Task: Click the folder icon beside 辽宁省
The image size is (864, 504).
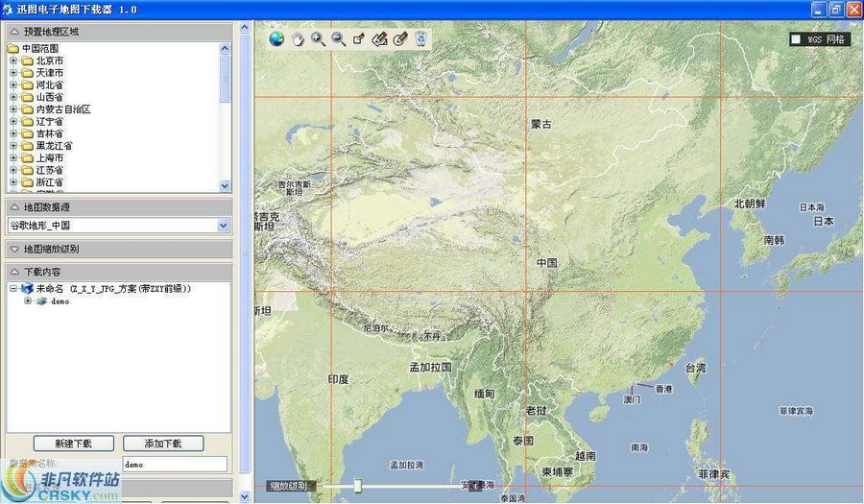Action: [x=28, y=122]
